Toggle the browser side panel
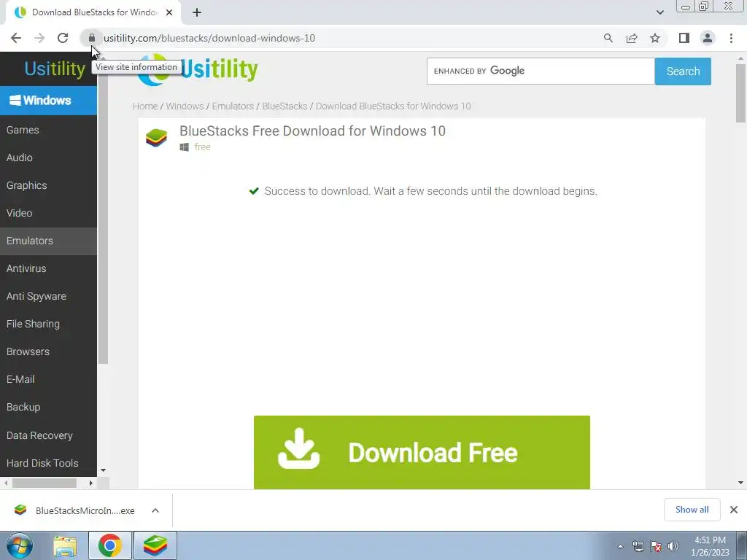747x560 pixels. point(684,38)
